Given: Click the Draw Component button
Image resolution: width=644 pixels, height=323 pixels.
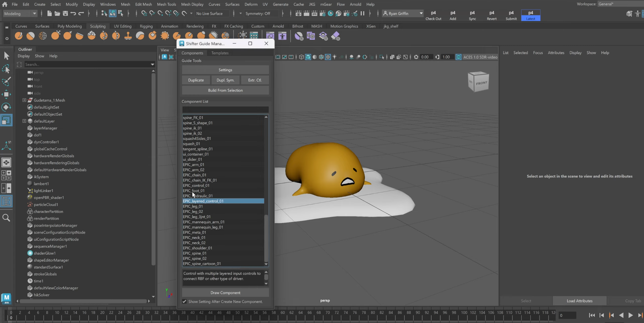Looking at the screenshot, I should (x=225, y=293).
